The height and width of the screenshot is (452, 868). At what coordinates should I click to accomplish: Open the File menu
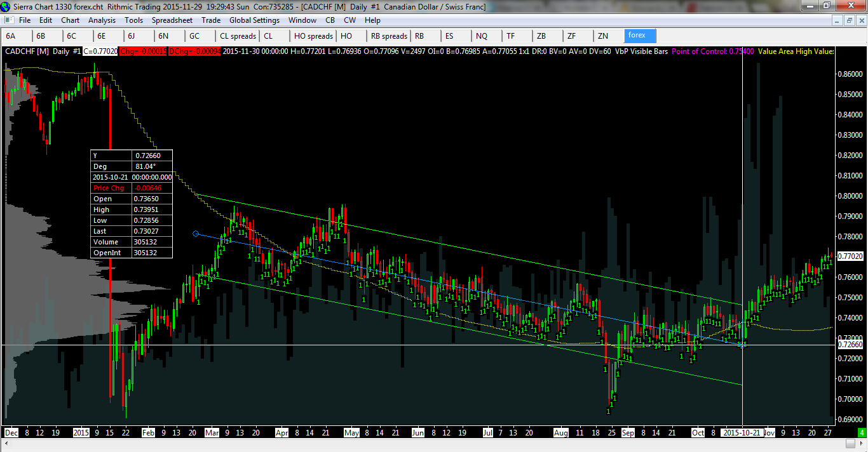(x=25, y=20)
